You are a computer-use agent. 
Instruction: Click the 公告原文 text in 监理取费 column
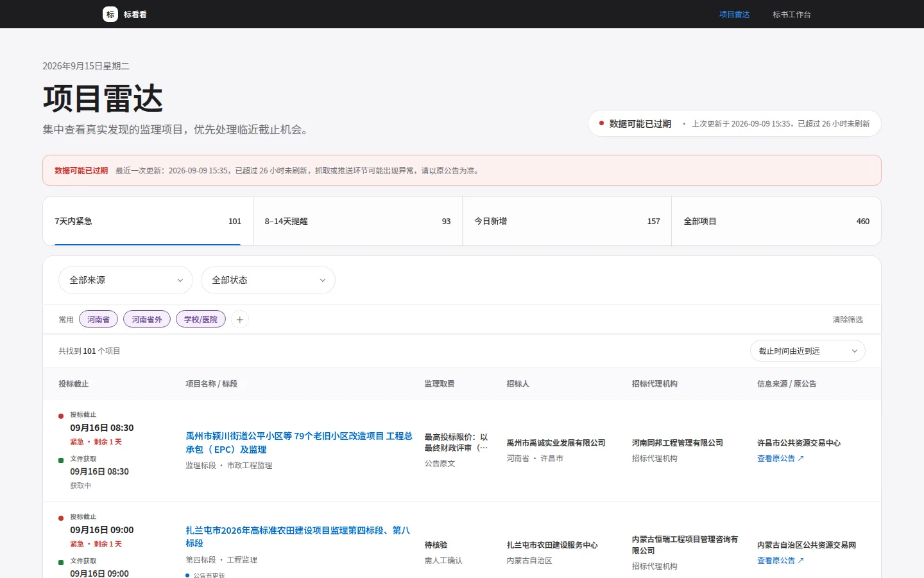440,464
